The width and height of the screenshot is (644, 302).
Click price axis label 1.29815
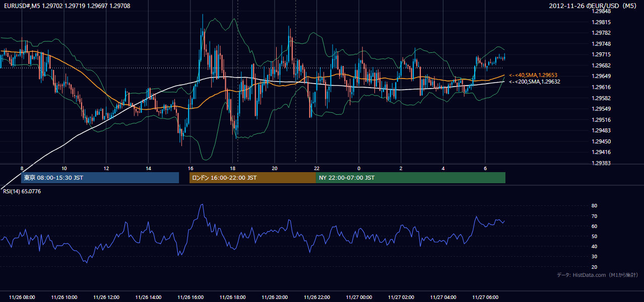point(601,22)
